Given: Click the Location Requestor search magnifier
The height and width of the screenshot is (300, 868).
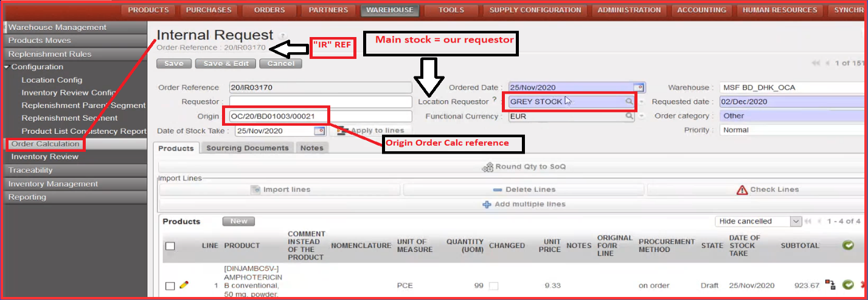Looking at the screenshot, I should [x=629, y=102].
